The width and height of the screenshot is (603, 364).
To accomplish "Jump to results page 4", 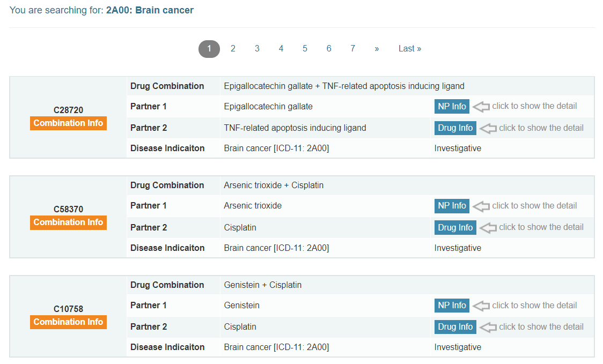I will click(281, 49).
